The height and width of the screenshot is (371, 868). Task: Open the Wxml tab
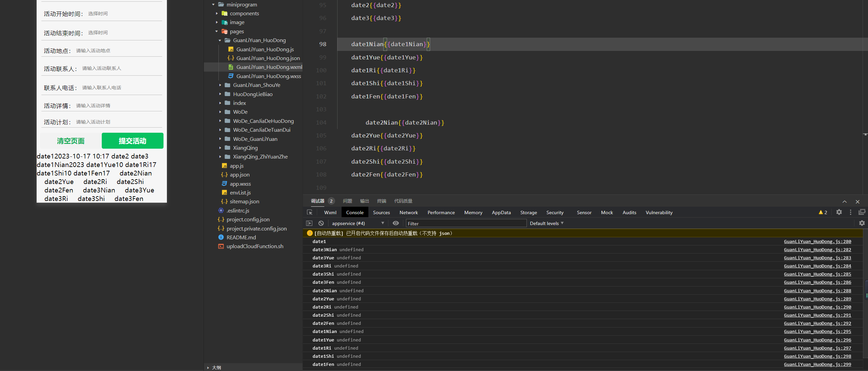tap(330, 212)
